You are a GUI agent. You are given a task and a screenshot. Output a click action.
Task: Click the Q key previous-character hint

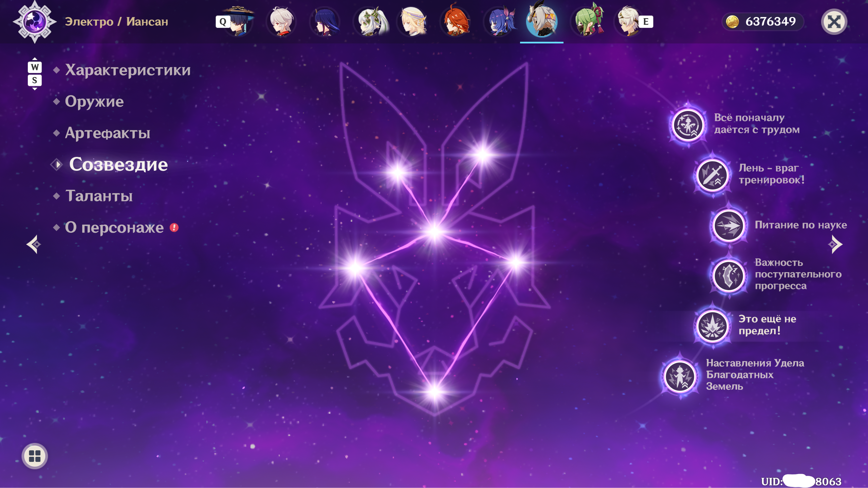tap(223, 22)
